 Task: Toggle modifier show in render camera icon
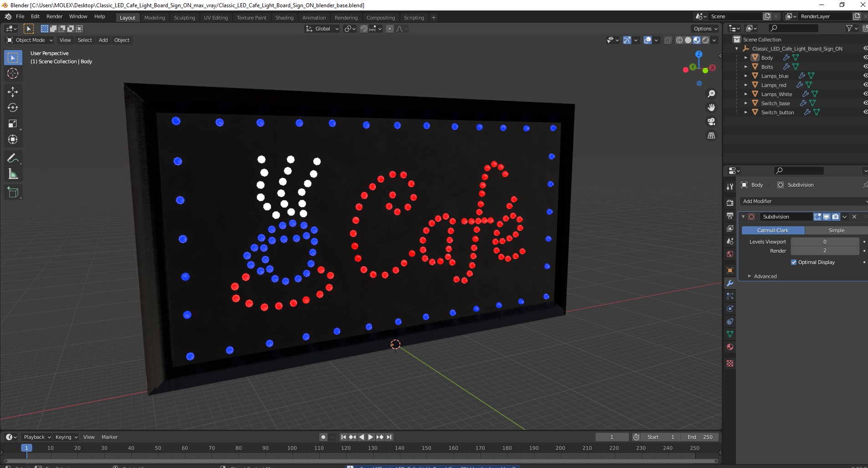[836, 217]
